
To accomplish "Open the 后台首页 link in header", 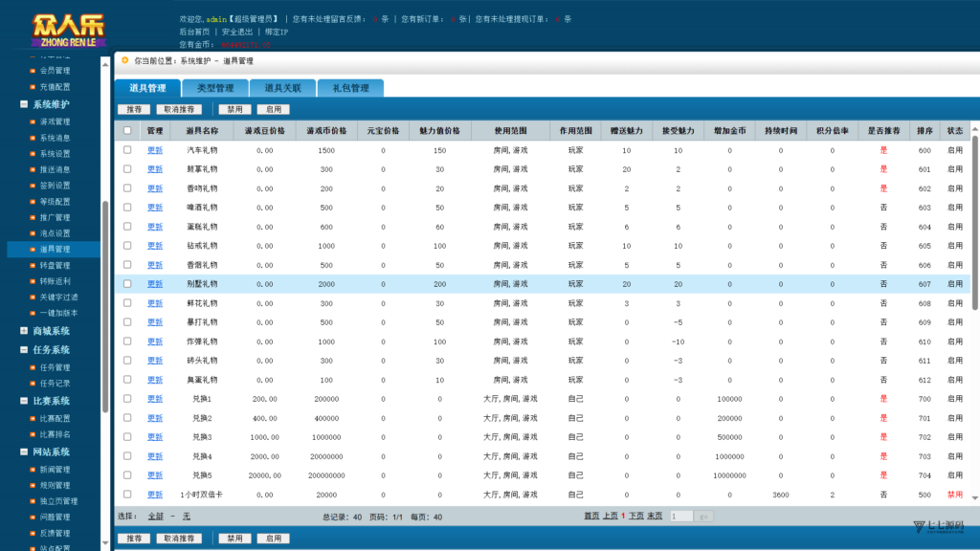I will 194,32.
